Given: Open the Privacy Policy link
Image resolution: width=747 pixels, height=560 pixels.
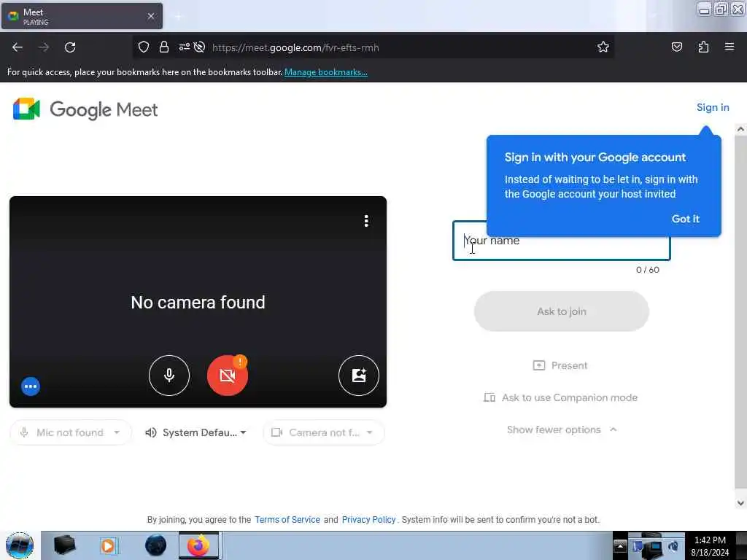Looking at the screenshot, I should click(368, 519).
